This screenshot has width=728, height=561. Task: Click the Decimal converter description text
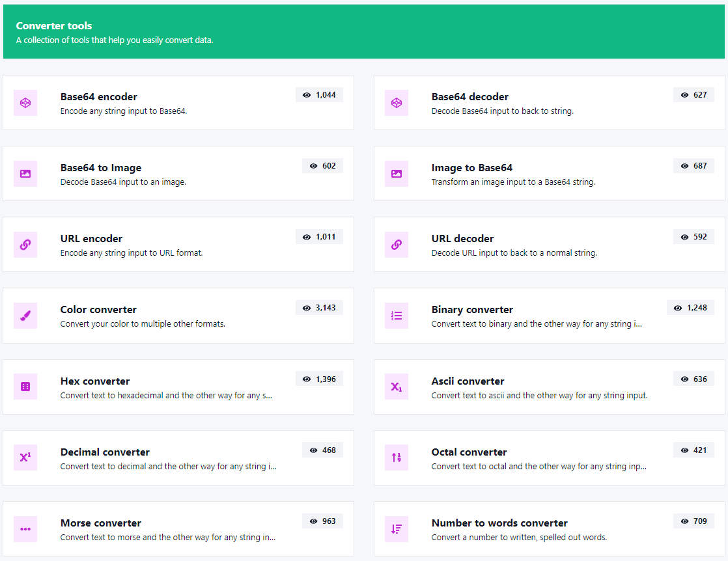point(168,467)
